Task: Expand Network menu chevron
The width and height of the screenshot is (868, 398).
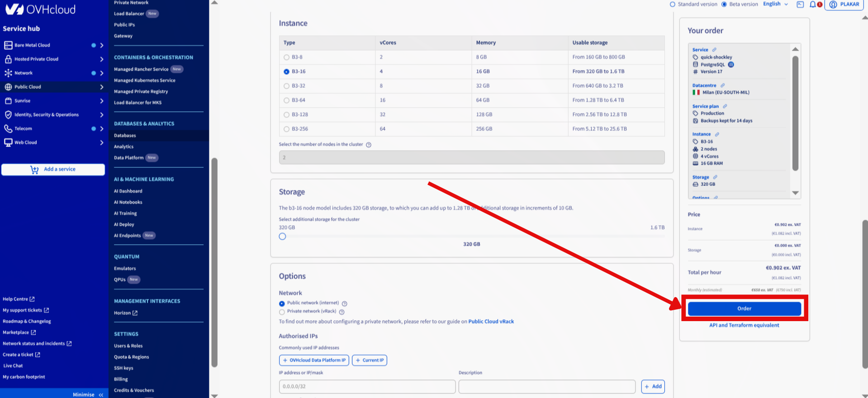Action: (102, 73)
